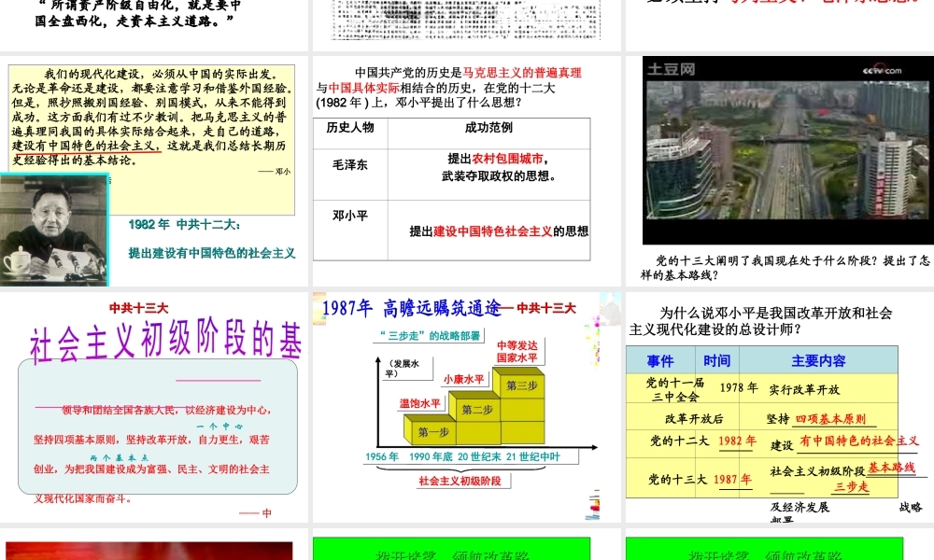Click the 党的十二大 table cell
Image resolution: width=934 pixels, height=560 pixels.
pos(679,441)
